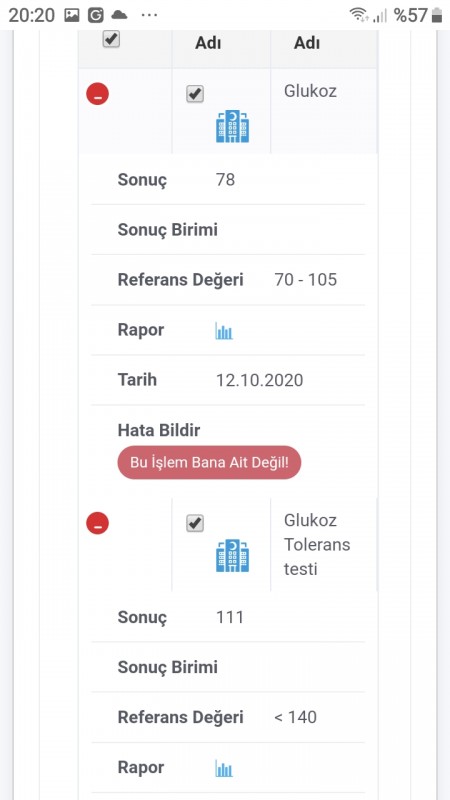Tap the Wi-Fi status bar icon
450x800 pixels.
(359, 15)
